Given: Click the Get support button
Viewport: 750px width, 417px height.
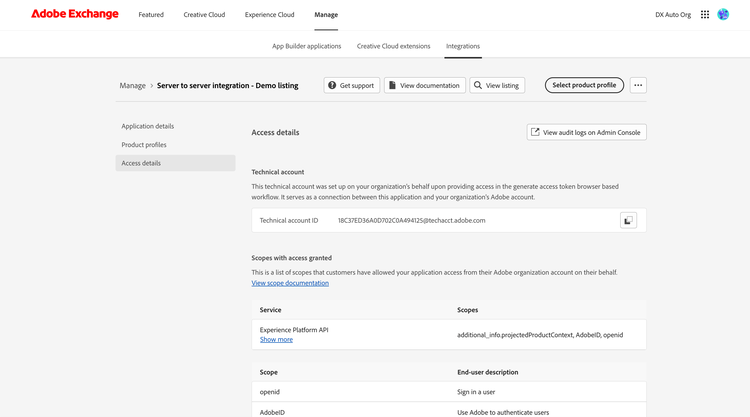Looking at the screenshot, I should click(352, 85).
